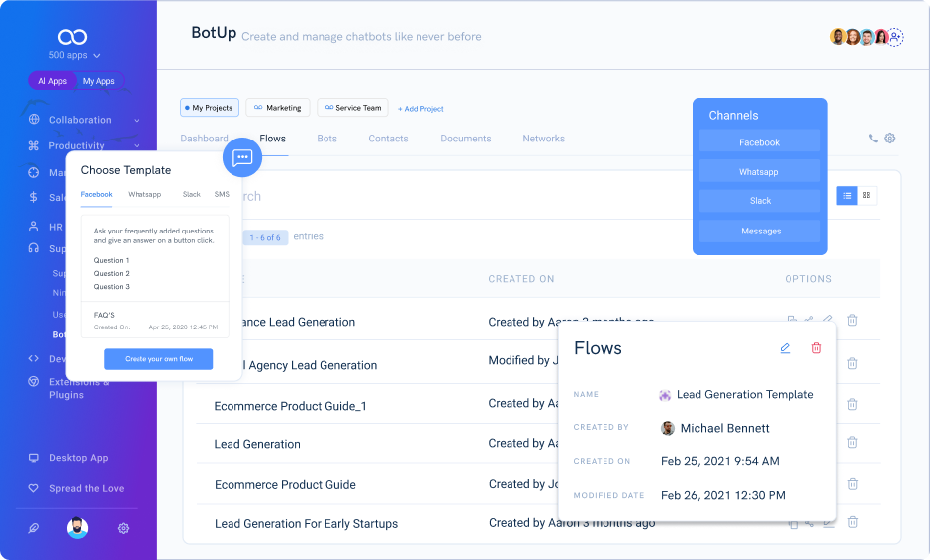Select Whatsapp tab in Choose Template
This screenshot has height=560, width=930.
click(144, 194)
